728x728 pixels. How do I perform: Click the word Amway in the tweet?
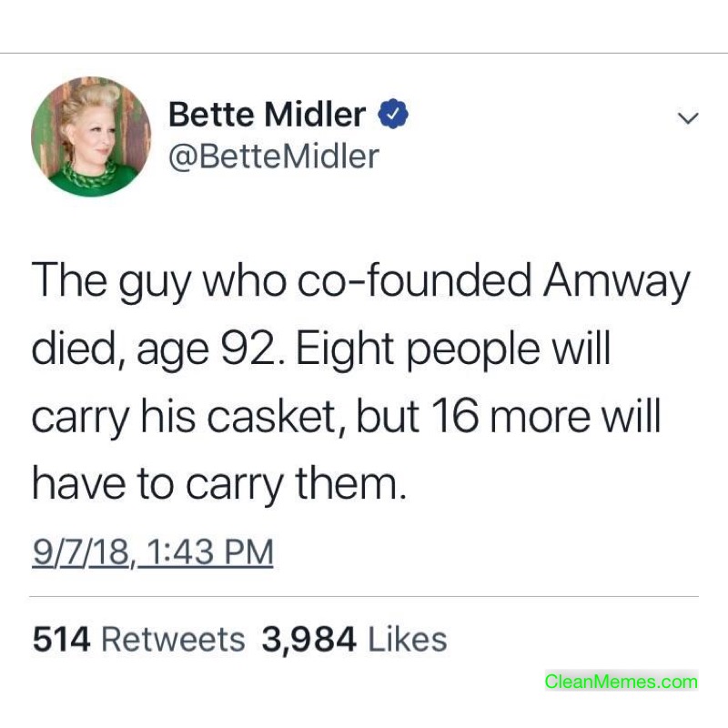(618, 282)
